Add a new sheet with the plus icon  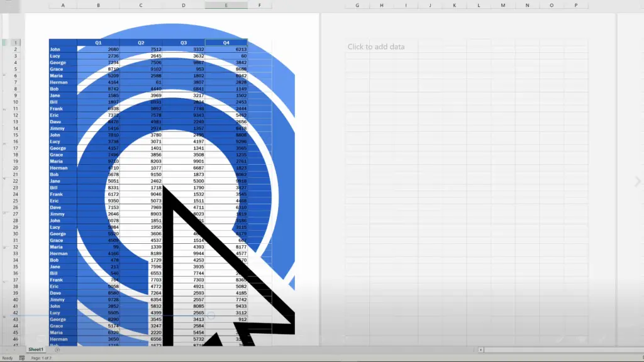[57, 349]
